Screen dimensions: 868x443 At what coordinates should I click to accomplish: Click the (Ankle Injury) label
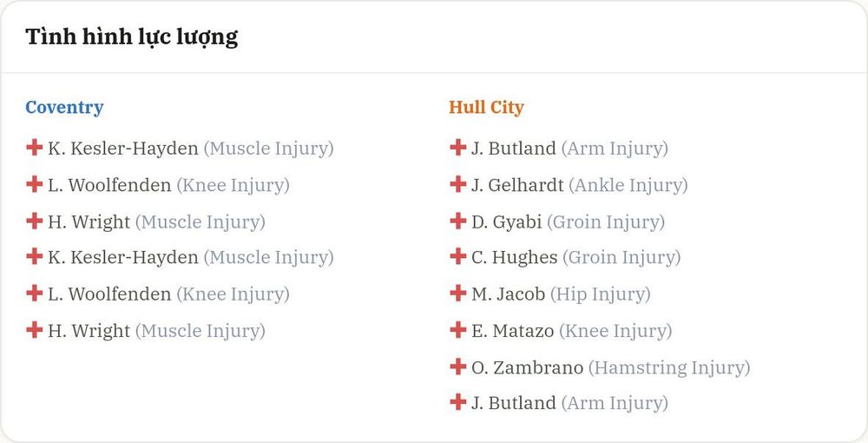coord(628,186)
